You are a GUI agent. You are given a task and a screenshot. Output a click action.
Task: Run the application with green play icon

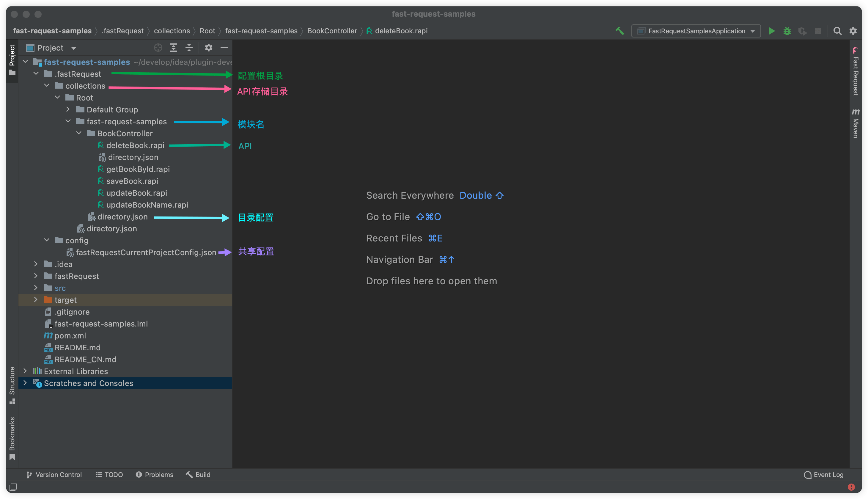[x=771, y=31]
